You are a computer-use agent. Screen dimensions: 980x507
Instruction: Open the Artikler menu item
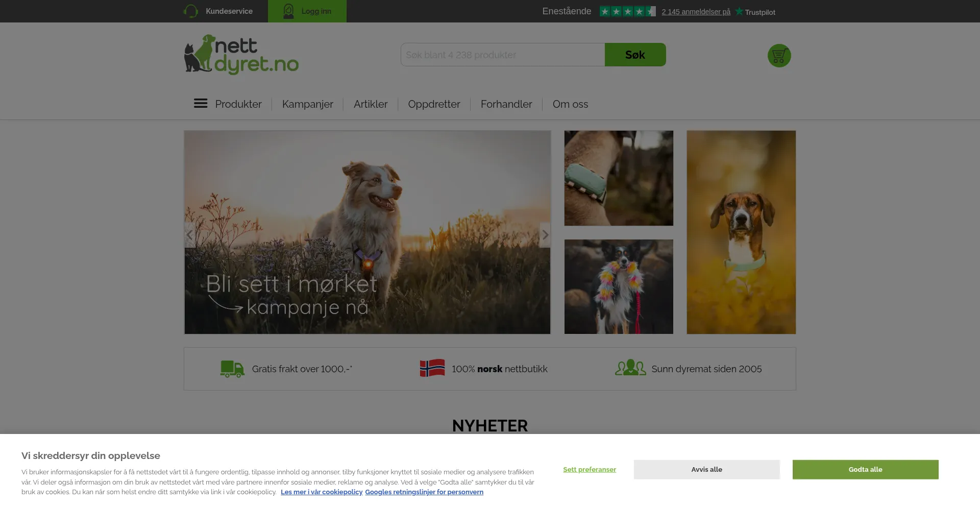(370, 104)
